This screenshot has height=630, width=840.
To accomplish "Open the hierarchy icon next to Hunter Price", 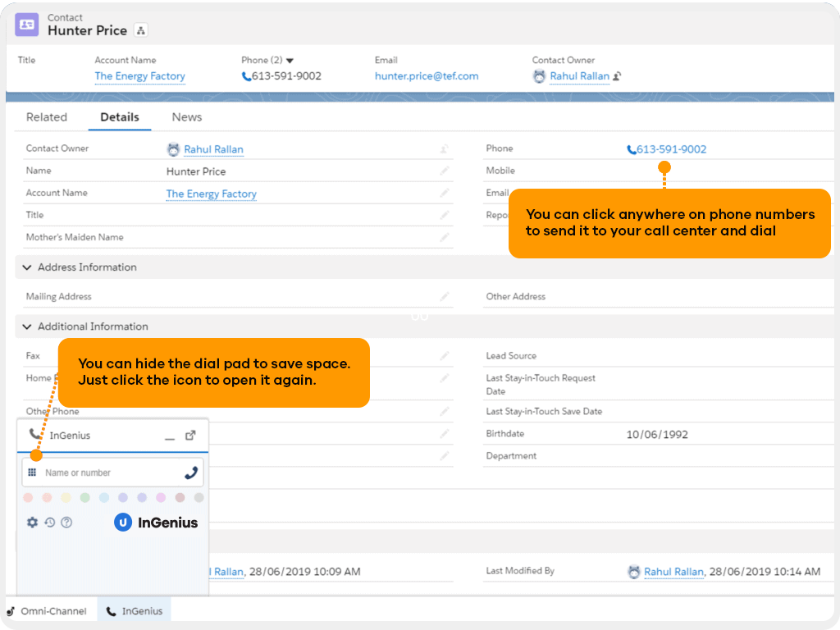I will (x=141, y=30).
